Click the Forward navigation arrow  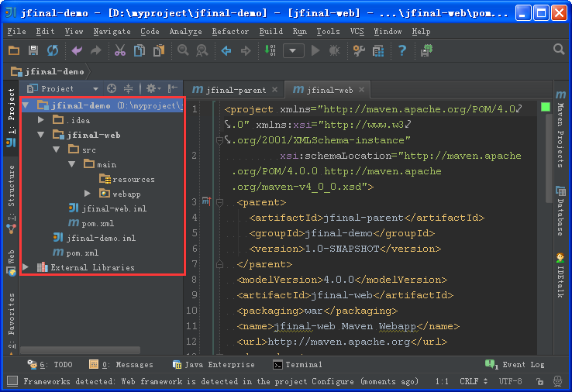(246, 50)
